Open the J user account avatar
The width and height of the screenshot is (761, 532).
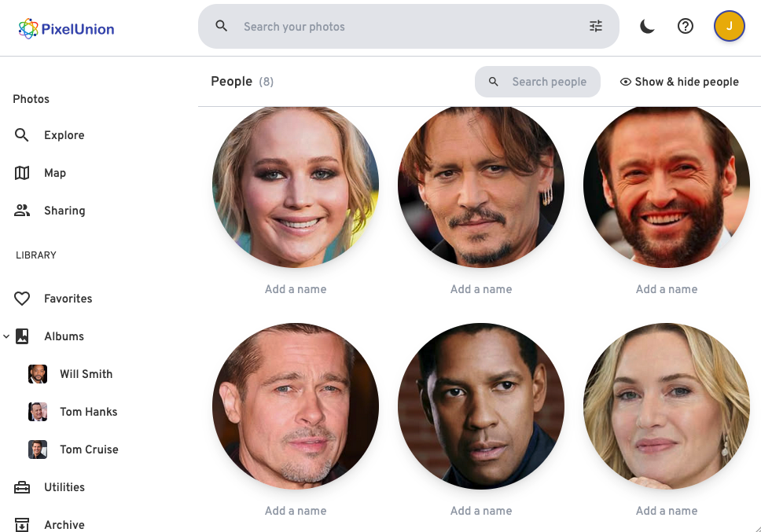click(729, 26)
